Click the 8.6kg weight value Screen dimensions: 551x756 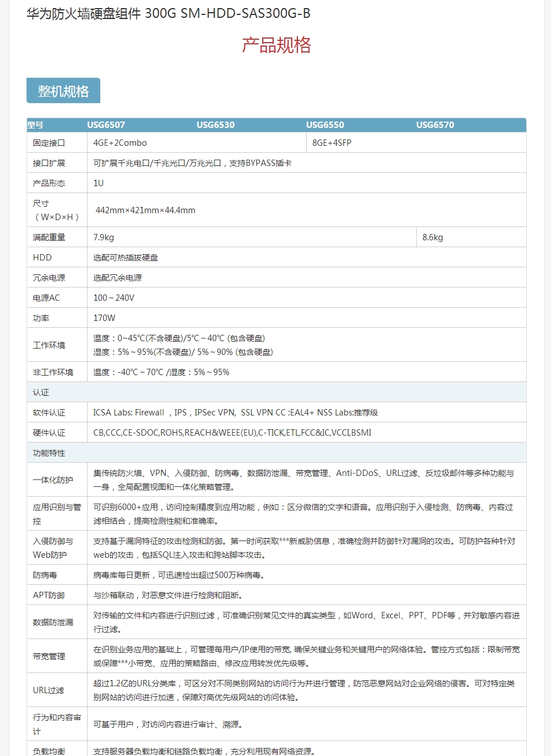[x=433, y=237]
